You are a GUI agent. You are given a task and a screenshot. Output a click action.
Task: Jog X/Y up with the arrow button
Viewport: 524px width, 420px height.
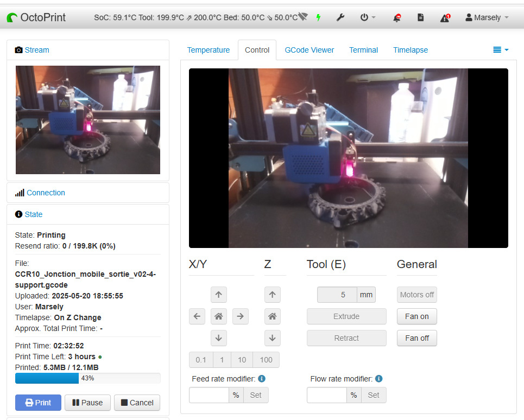pos(218,295)
